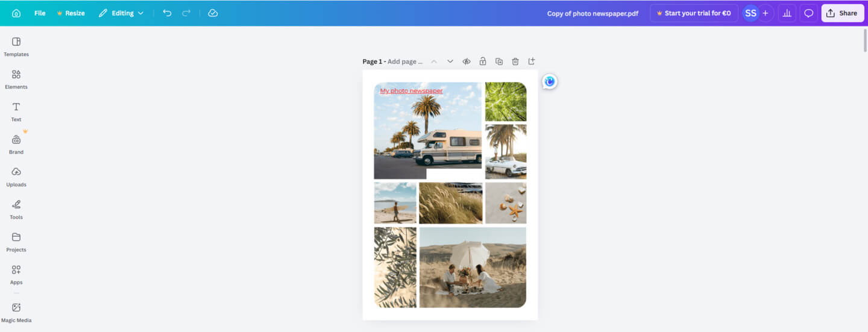Viewport: 868px width, 332px height.
Task: Redo the last action
Action: click(x=186, y=13)
